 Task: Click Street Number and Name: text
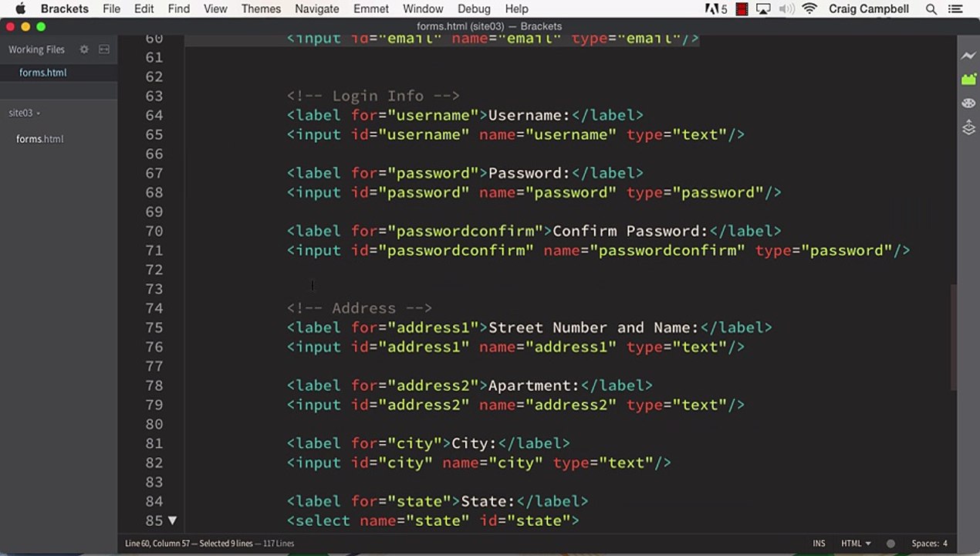pos(593,327)
